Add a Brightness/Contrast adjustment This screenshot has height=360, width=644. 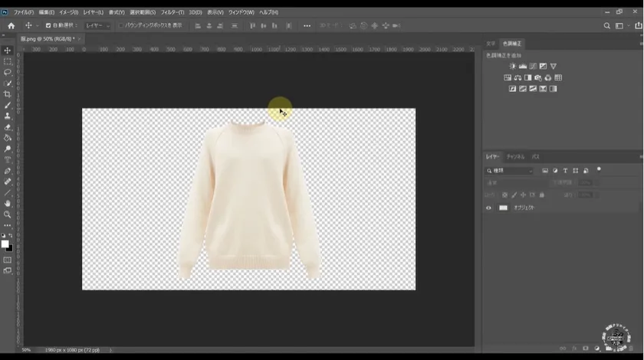(513, 67)
